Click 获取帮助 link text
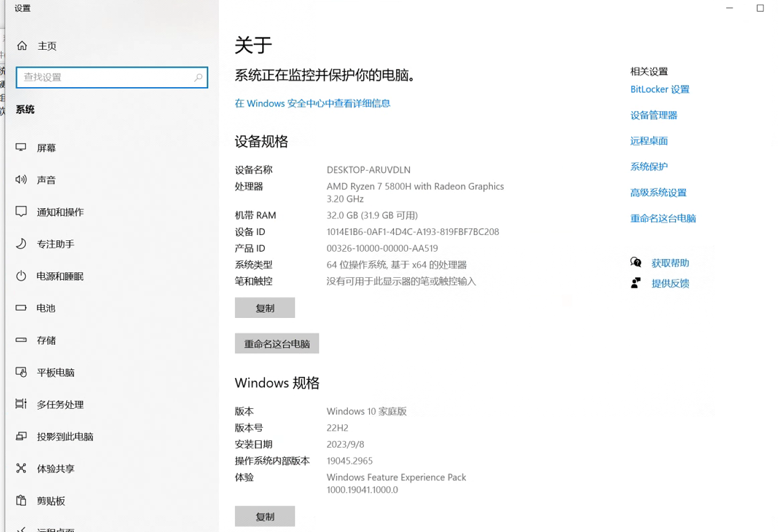The image size is (778, 532). coord(670,263)
